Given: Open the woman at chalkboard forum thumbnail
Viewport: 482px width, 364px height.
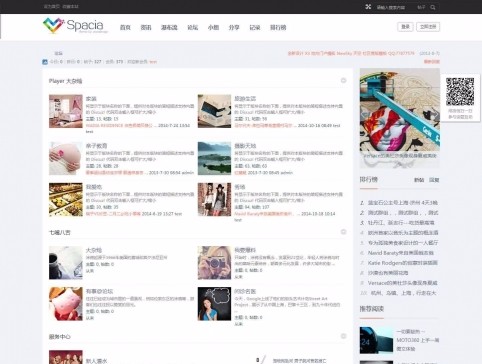Looking at the screenshot, I should [214, 304].
